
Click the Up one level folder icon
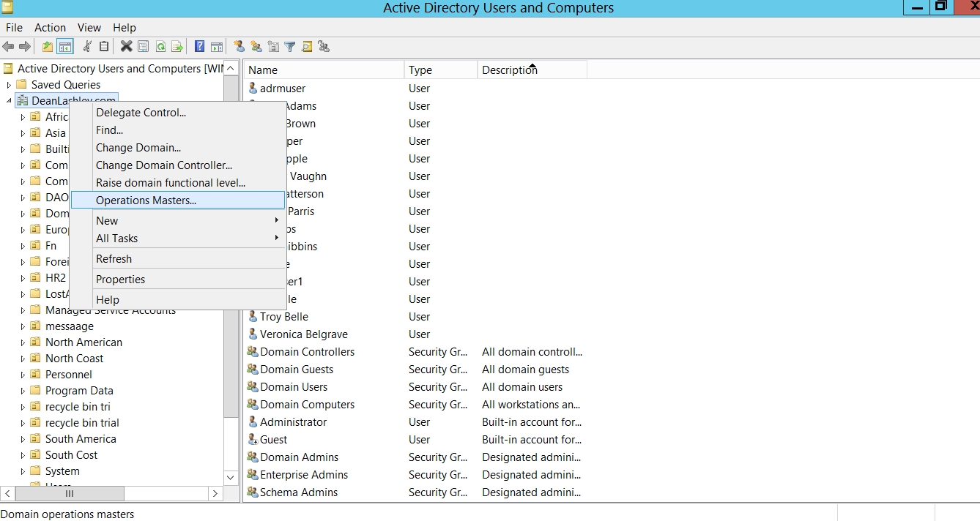(x=48, y=47)
